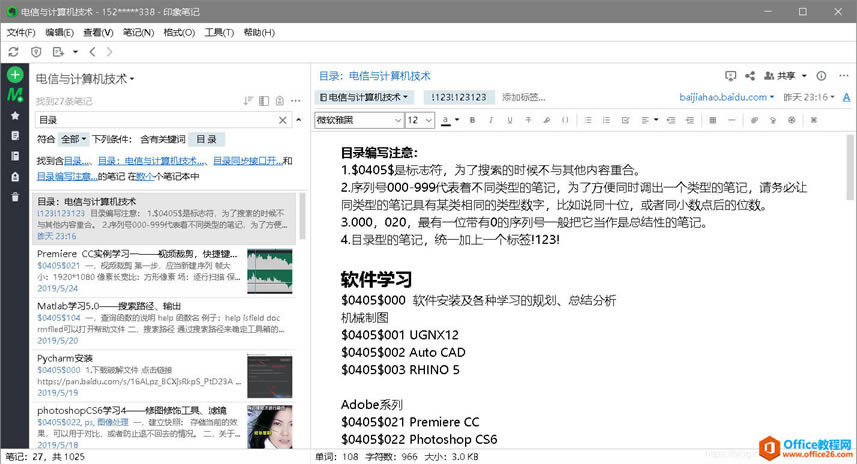Click the reminder icon above the note list
Image resolution: width=857 pixels, height=464 pixels.
(x=280, y=101)
